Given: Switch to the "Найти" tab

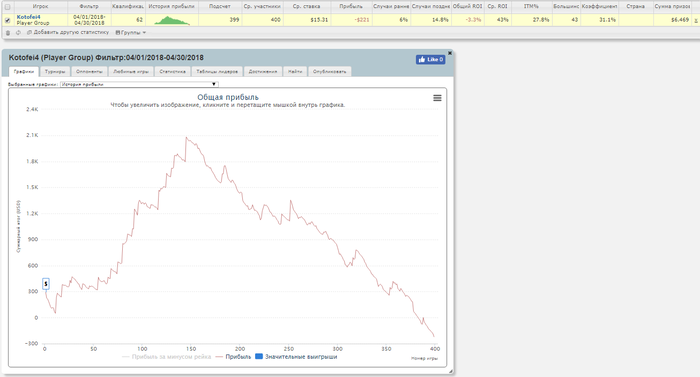Looking at the screenshot, I should coord(295,71).
